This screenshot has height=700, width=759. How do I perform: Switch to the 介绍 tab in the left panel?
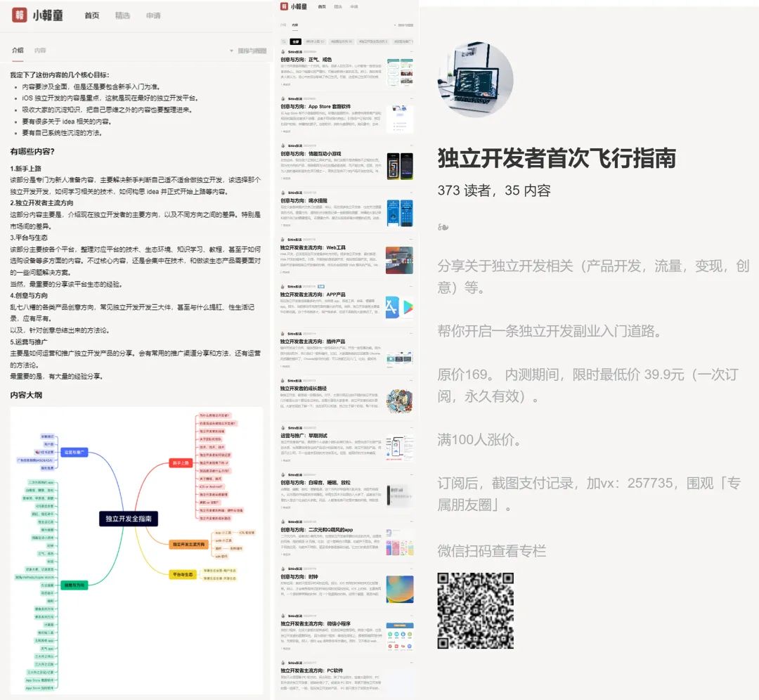[18, 51]
